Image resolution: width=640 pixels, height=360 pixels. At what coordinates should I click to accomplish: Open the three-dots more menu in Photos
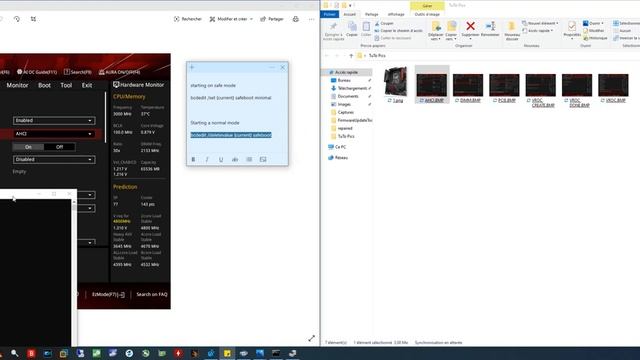[x=311, y=19]
